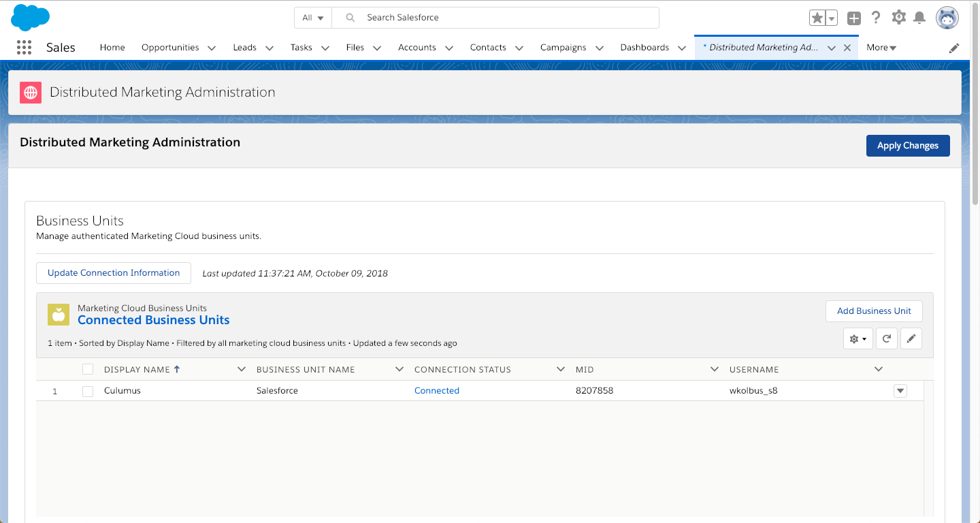Open the Help question mark icon
Screen dimensions: 980x523
(x=877, y=18)
